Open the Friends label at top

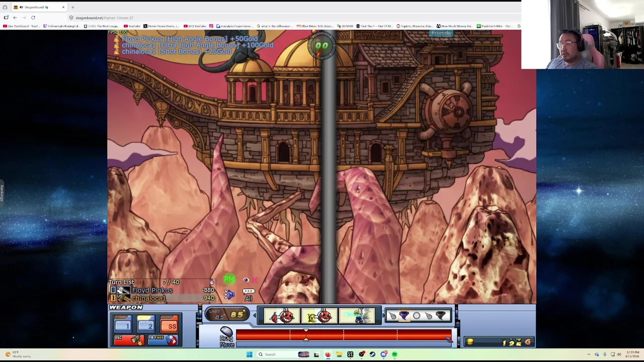click(441, 33)
